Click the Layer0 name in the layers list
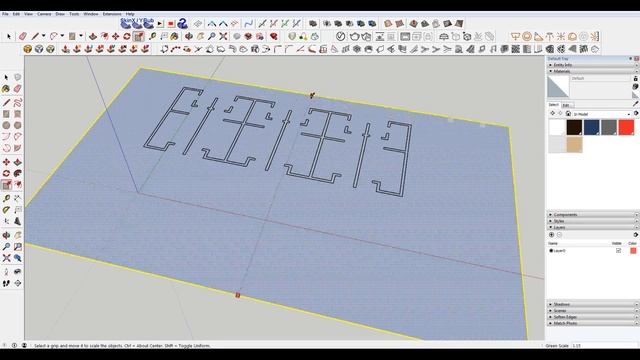 560,251
